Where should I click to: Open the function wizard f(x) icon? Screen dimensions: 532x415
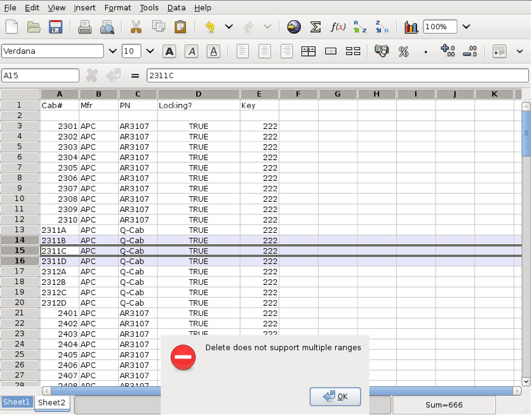click(338, 27)
